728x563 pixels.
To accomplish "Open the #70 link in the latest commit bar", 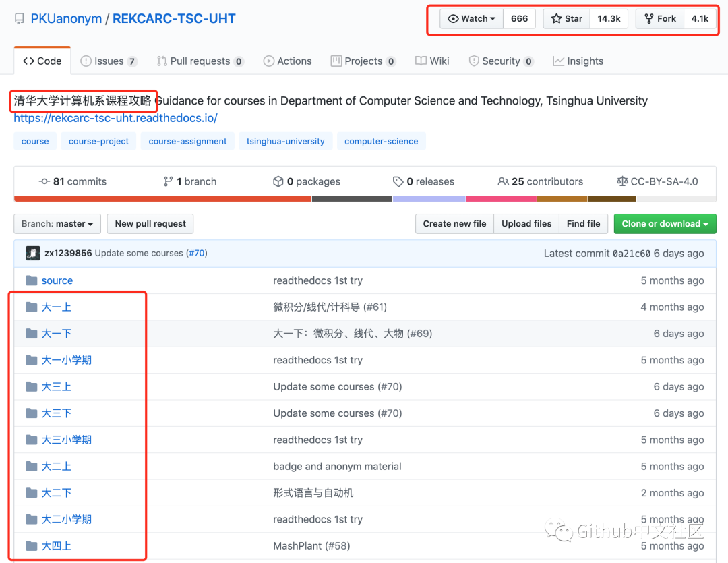I will point(196,253).
